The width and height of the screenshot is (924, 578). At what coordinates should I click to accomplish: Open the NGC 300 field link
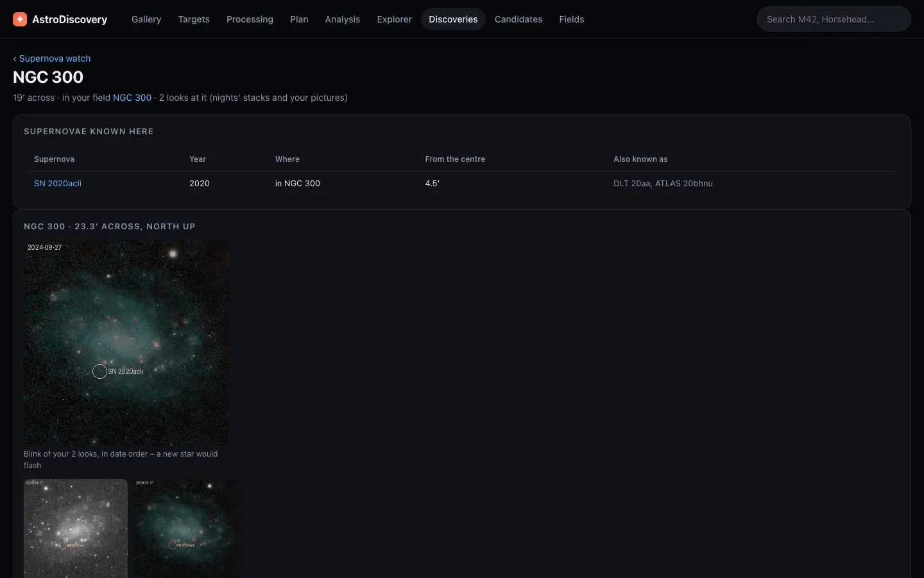(x=132, y=98)
